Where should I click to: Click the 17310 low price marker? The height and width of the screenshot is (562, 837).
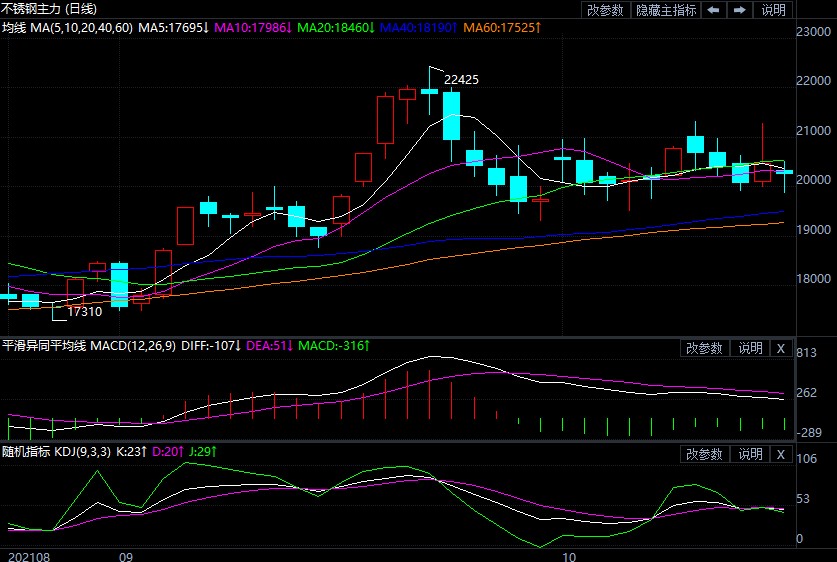[84, 312]
